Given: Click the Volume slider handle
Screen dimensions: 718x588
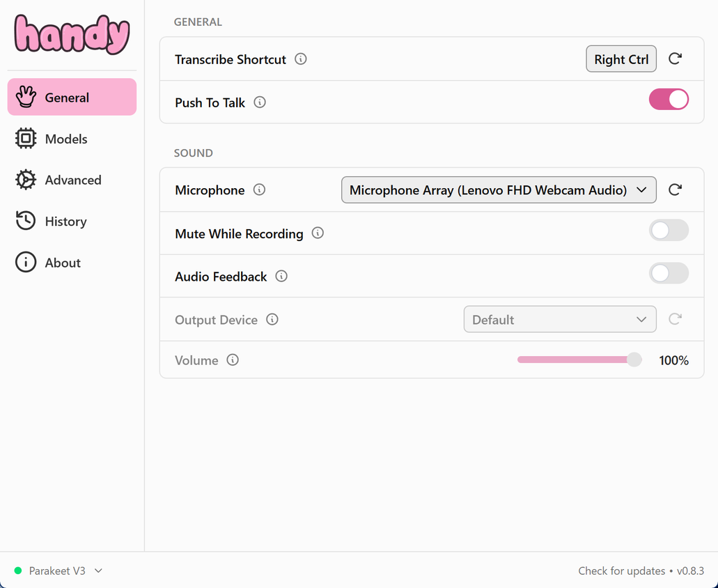Looking at the screenshot, I should point(634,360).
